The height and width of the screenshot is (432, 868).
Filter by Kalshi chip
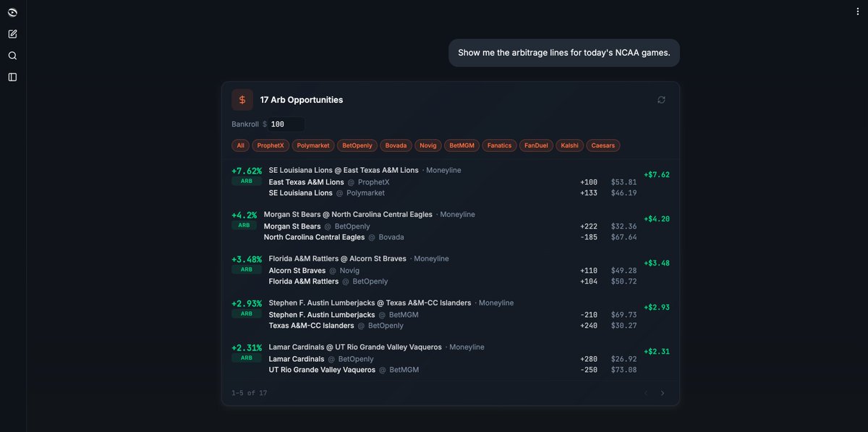tap(569, 145)
